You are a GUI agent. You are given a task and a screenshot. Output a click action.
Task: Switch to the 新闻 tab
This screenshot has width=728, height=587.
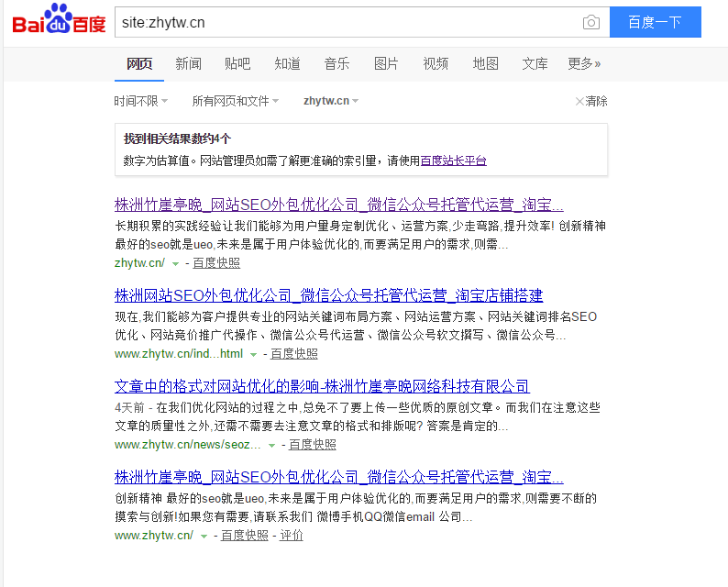[x=189, y=63]
